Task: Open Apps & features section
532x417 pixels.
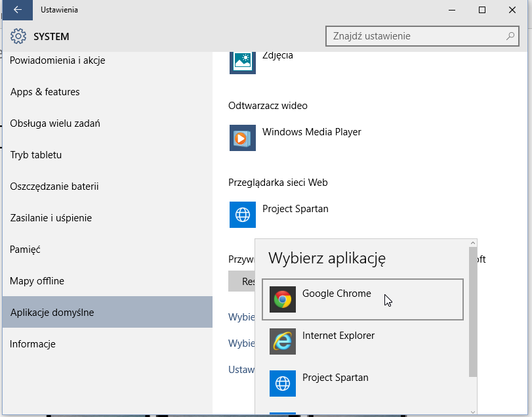Action: pos(107,92)
